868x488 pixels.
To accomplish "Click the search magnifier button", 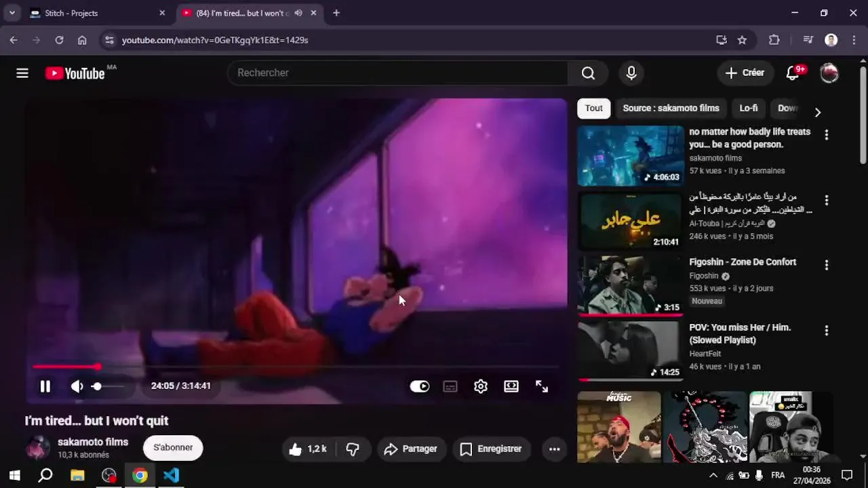I will (588, 73).
